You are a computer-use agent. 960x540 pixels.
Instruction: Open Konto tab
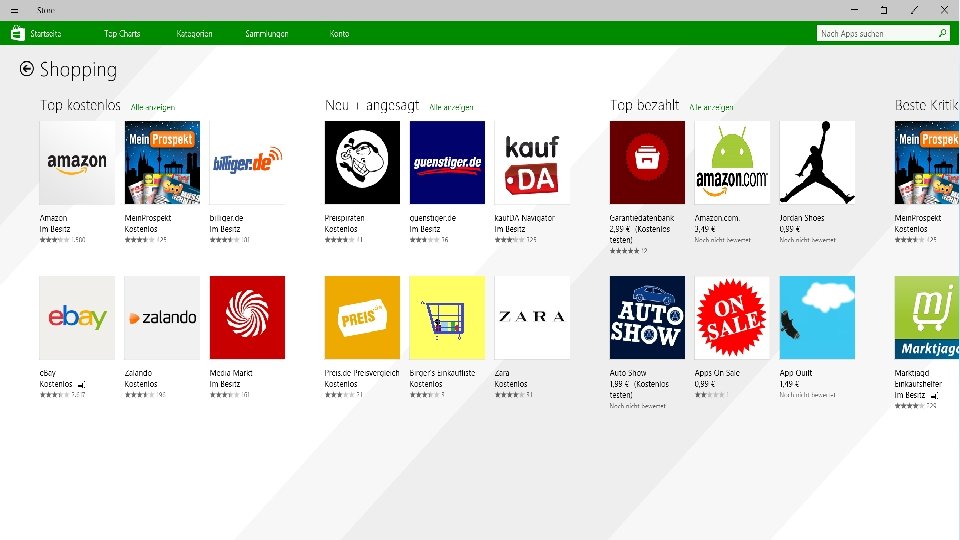pos(339,34)
